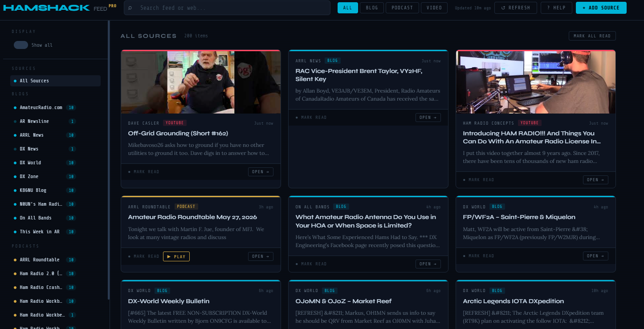Open ARRL Roundtable podcast source
The image size is (644, 329).
45,260
